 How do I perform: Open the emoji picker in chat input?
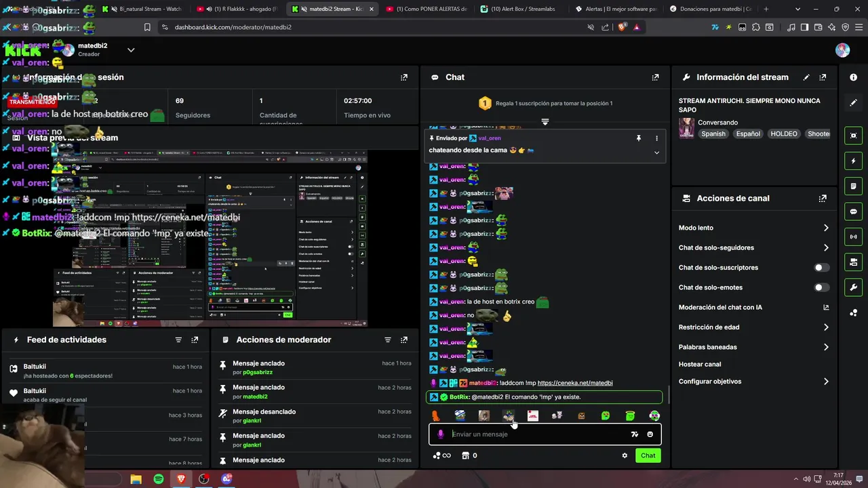click(x=650, y=434)
